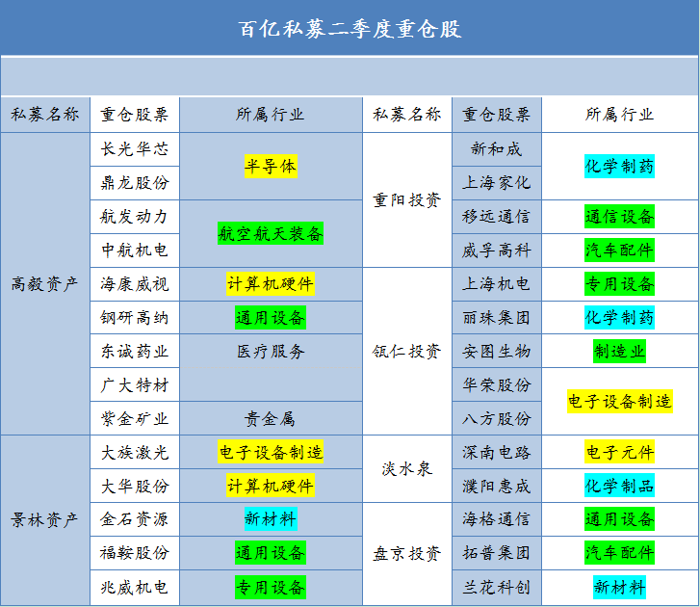Select the stock cell 大华股份
Image resolution: width=700 pixels, height=607 pixels.
(x=135, y=486)
